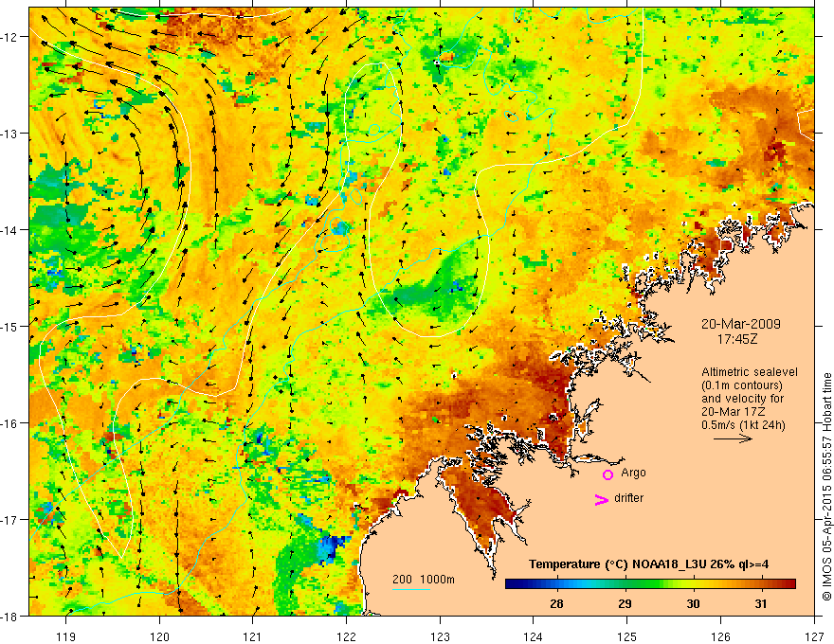Click the 'Altimetric sealevel' caption line
The image size is (834, 644).
pyautogui.click(x=750, y=372)
